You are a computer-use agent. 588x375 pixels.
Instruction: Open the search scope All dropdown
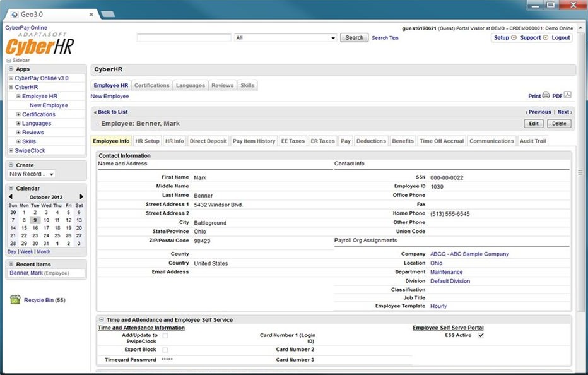click(x=285, y=37)
